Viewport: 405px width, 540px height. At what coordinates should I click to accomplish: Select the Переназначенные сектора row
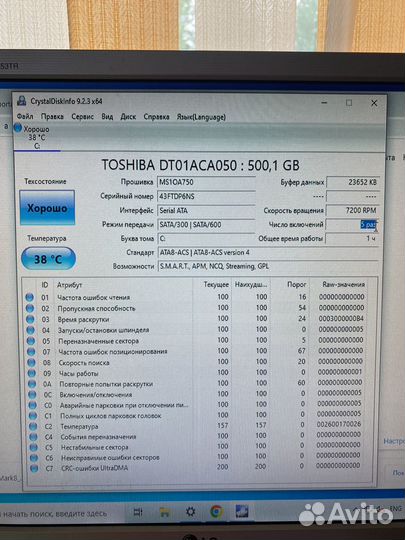(196, 341)
